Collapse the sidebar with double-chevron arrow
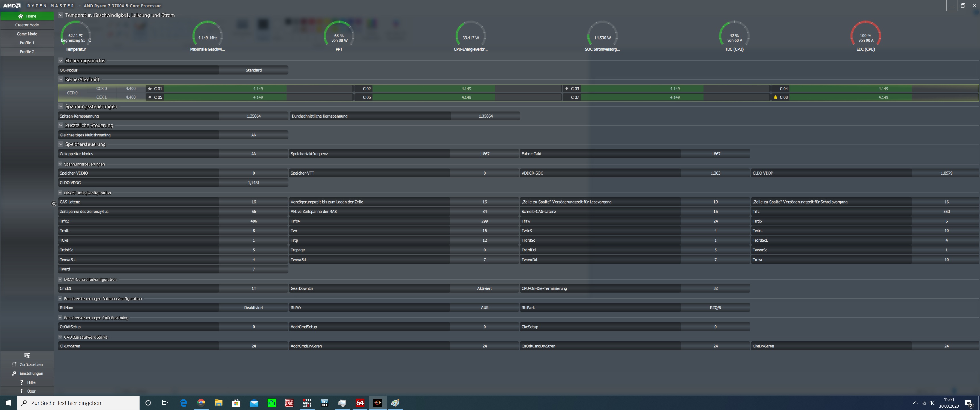This screenshot has width=980, height=410. [54, 204]
